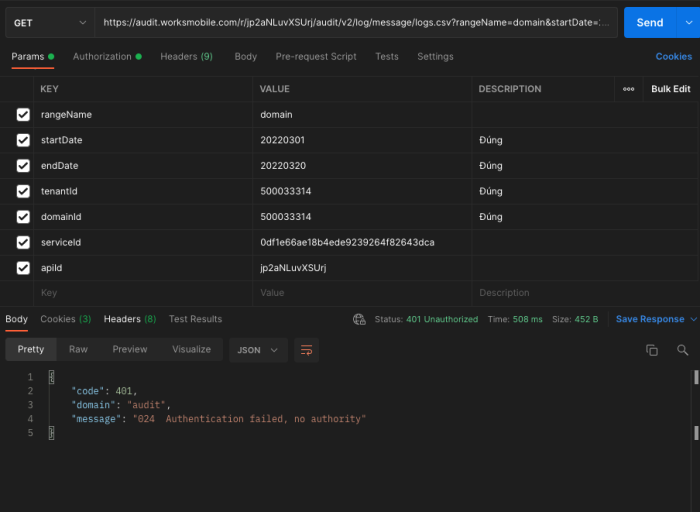This screenshot has height=512, width=700.
Task: Select the Visualize view tab
Action: coord(192,350)
